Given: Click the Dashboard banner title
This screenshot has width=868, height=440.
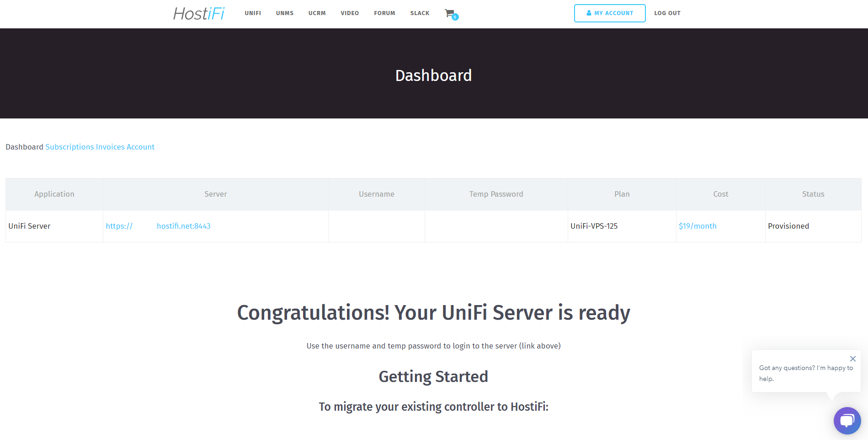Looking at the screenshot, I should [x=433, y=75].
